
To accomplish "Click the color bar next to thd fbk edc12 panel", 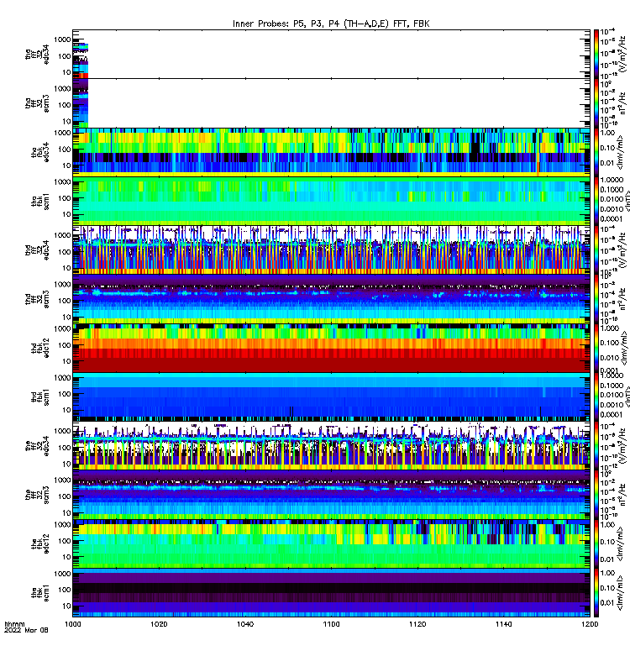I will (596, 348).
